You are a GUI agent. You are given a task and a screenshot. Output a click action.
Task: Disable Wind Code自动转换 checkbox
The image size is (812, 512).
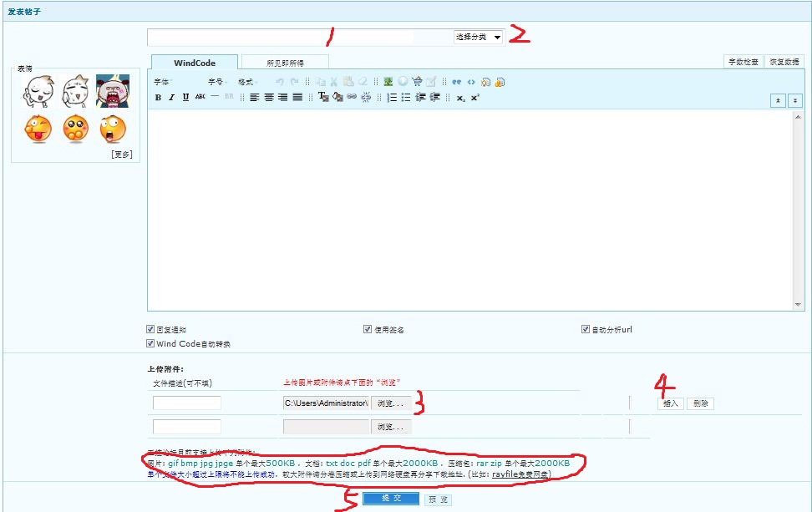150,343
